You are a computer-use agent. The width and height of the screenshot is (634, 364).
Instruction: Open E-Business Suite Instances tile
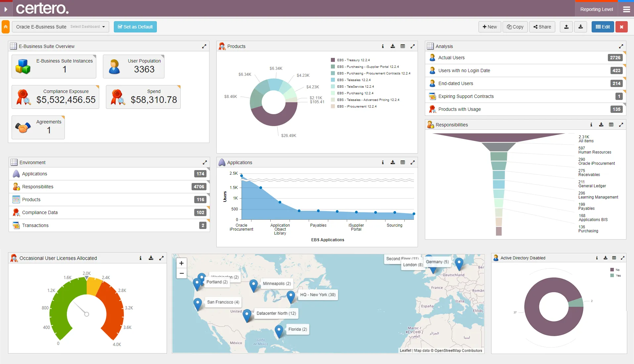[x=54, y=66]
